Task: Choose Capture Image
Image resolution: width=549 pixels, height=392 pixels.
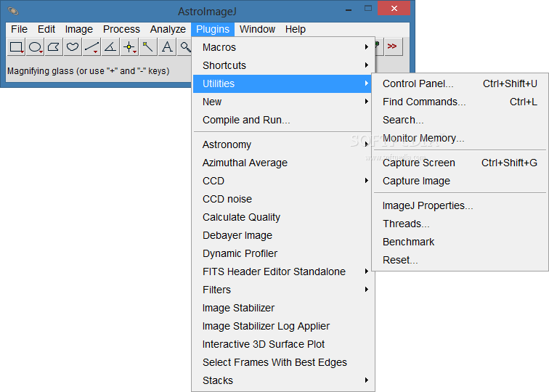Action: (460, 181)
